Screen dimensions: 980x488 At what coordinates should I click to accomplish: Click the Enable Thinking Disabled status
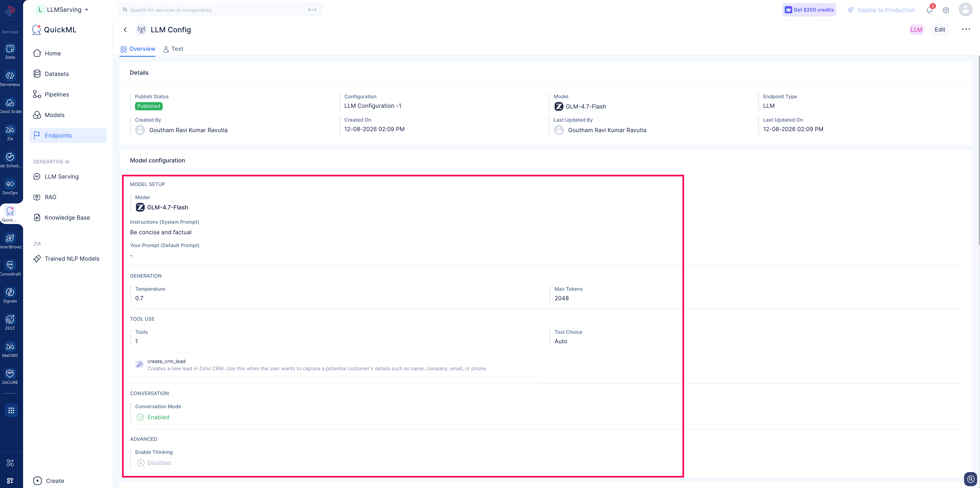(x=154, y=463)
